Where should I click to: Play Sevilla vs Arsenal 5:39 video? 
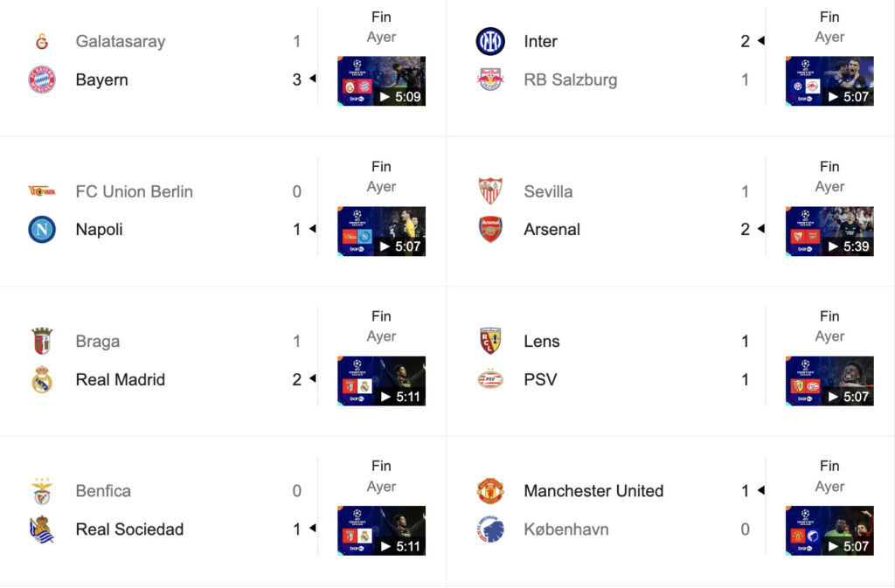click(x=829, y=231)
